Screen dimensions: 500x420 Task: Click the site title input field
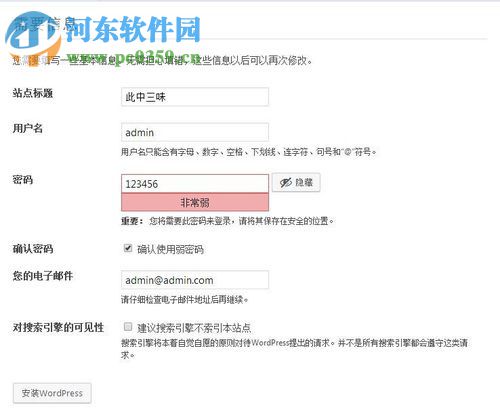195,97
